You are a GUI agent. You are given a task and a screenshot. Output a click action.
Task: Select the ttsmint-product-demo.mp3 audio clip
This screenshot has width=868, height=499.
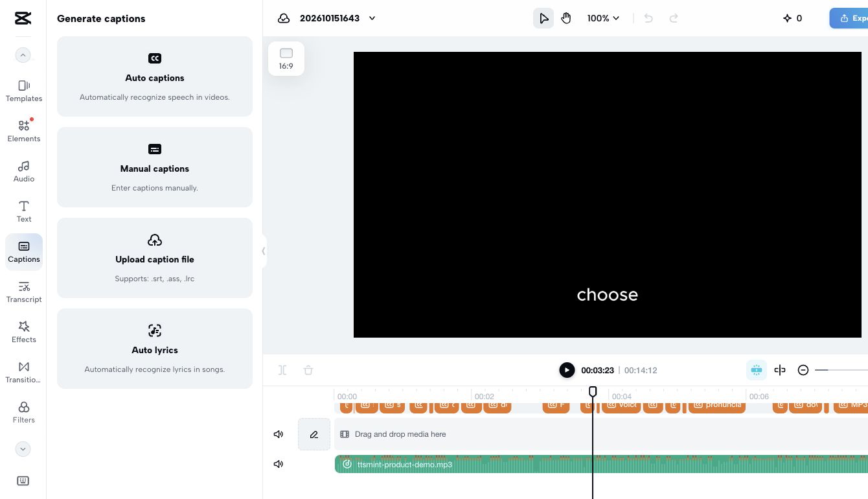coord(601,464)
